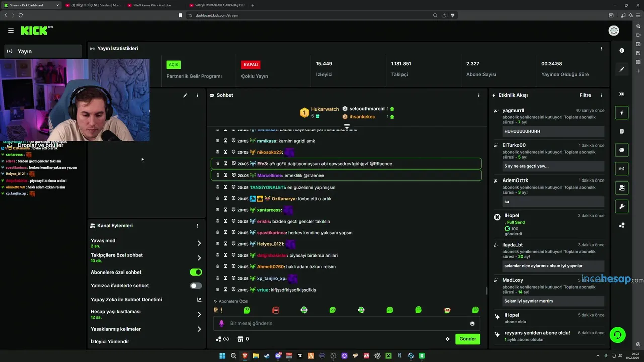The image size is (644, 362).
Task: Open the Etkinlik Akışı three-dot menu
Action: 601,95
